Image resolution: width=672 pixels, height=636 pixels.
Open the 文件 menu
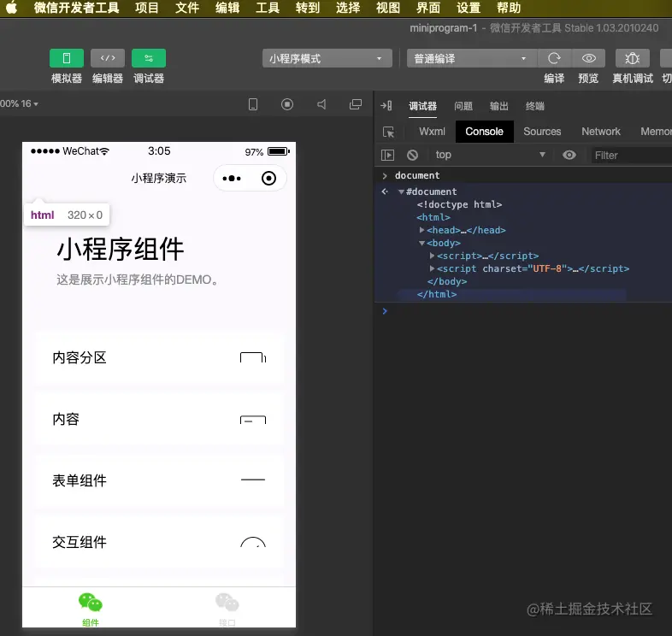(x=187, y=8)
